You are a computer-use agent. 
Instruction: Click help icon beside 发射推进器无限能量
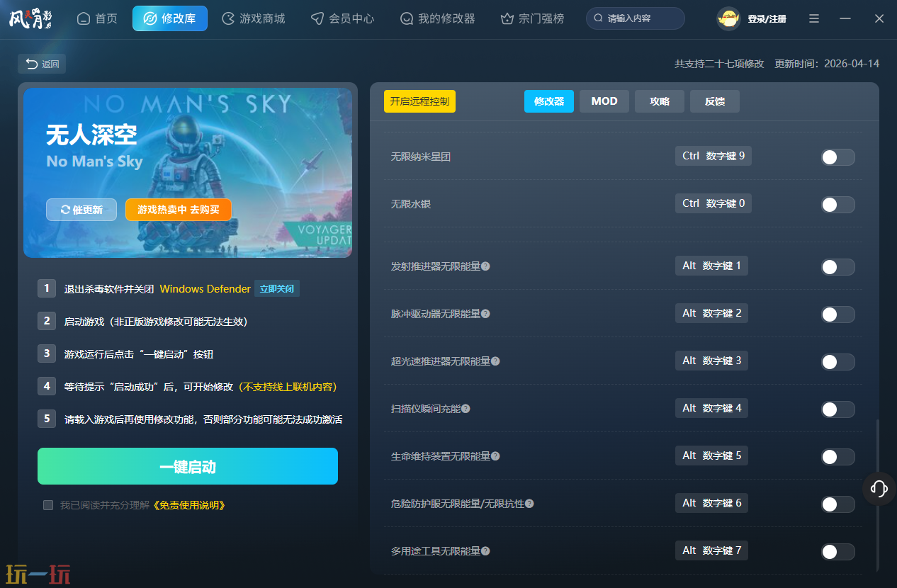(x=485, y=266)
